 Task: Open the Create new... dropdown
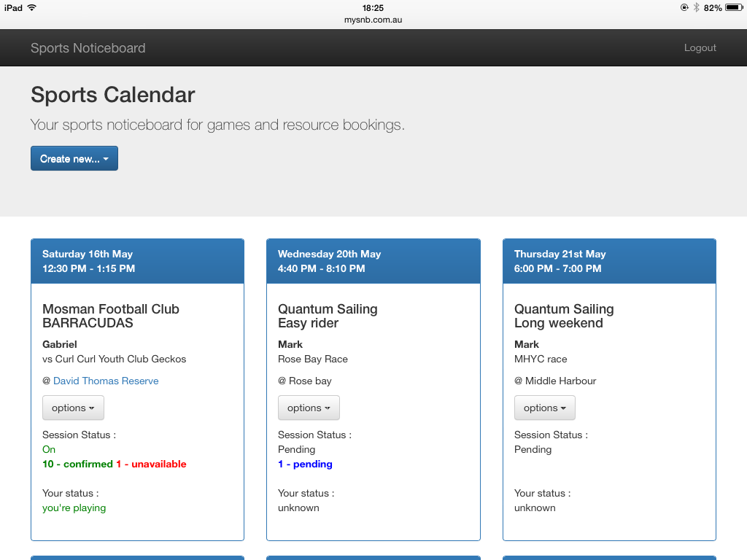pyautogui.click(x=74, y=158)
